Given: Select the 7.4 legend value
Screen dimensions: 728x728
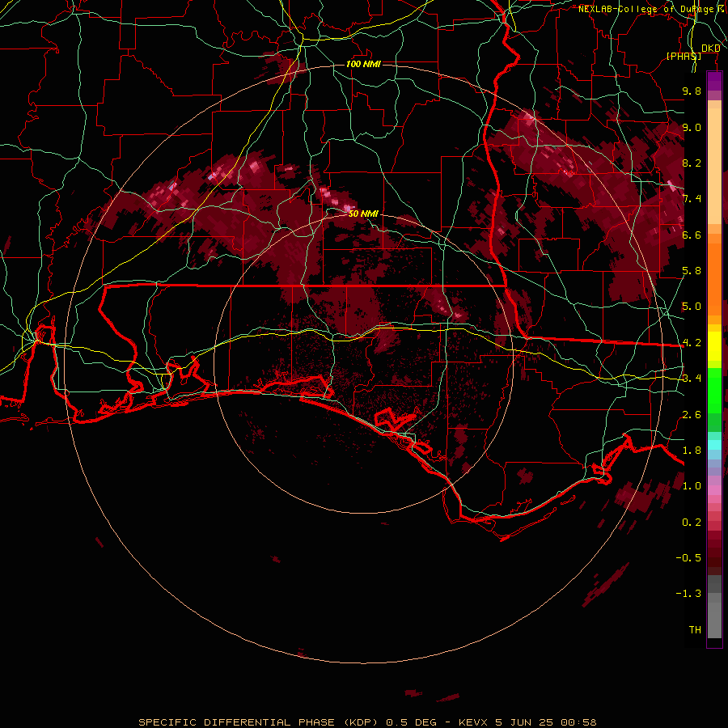Looking at the screenshot, I should pyautogui.click(x=692, y=199).
